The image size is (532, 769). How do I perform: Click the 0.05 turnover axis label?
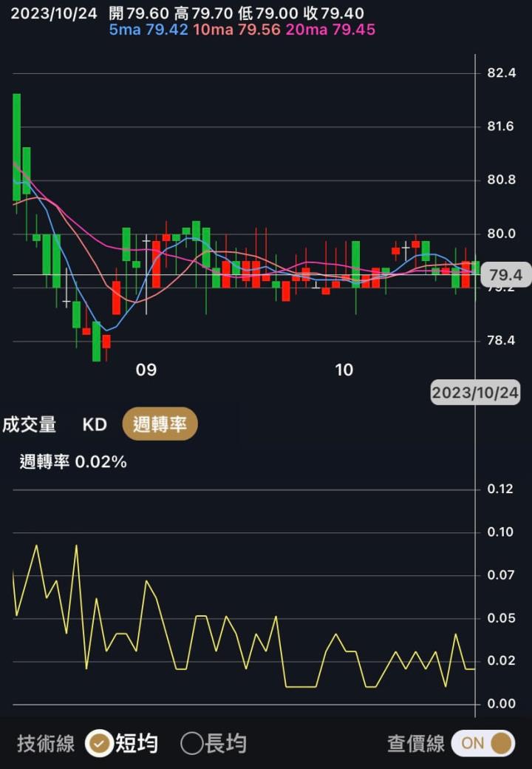point(500,618)
